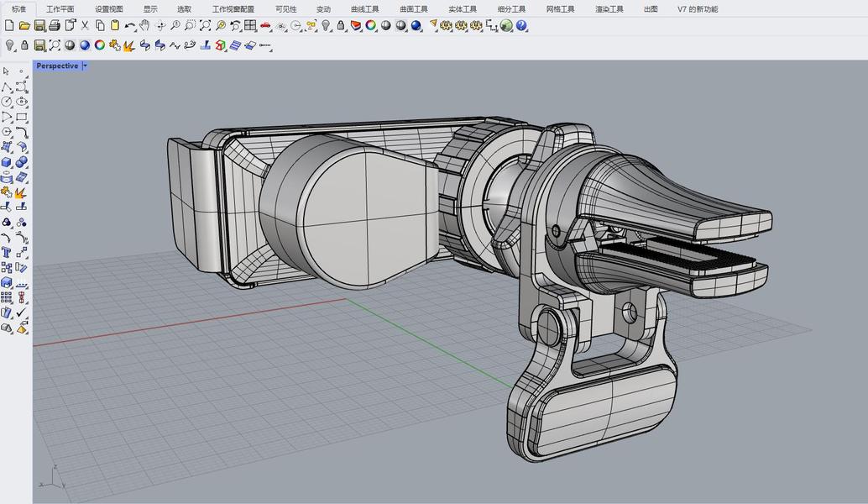Screen dimensions: 868x504
Task: Expand the Perspective viewport dropdown arrow
Action: tap(85, 66)
